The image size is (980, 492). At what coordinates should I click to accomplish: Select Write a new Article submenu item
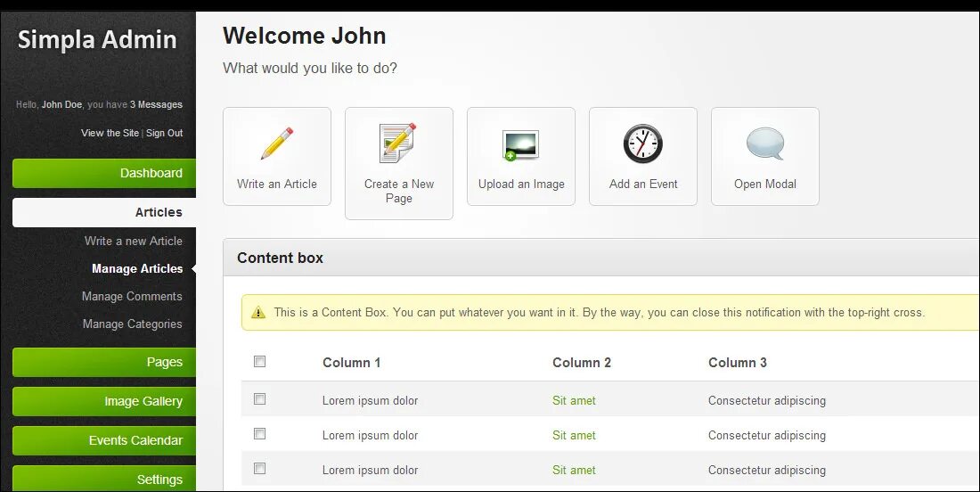(134, 241)
